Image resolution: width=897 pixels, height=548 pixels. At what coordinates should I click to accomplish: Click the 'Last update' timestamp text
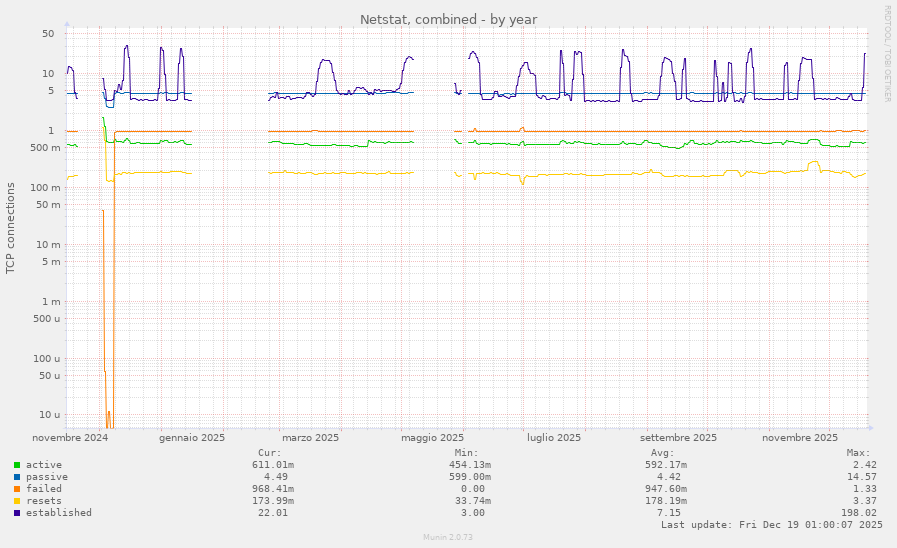(x=772, y=525)
